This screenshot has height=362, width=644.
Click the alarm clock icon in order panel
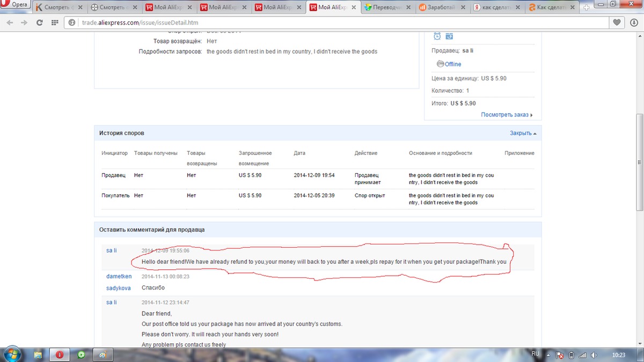(x=437, y=36)
